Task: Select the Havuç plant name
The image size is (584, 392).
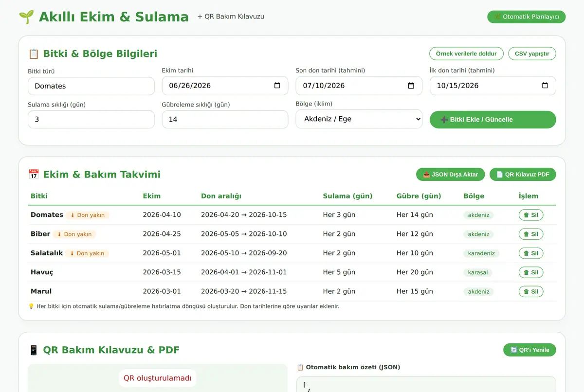Action: point(42,272)
